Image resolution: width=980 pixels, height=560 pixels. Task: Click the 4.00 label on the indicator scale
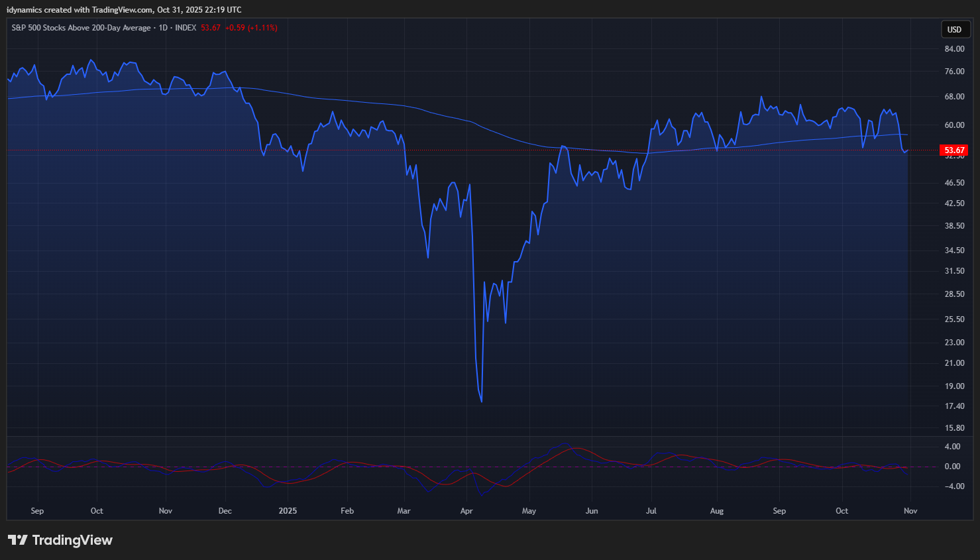click(952, 447)
